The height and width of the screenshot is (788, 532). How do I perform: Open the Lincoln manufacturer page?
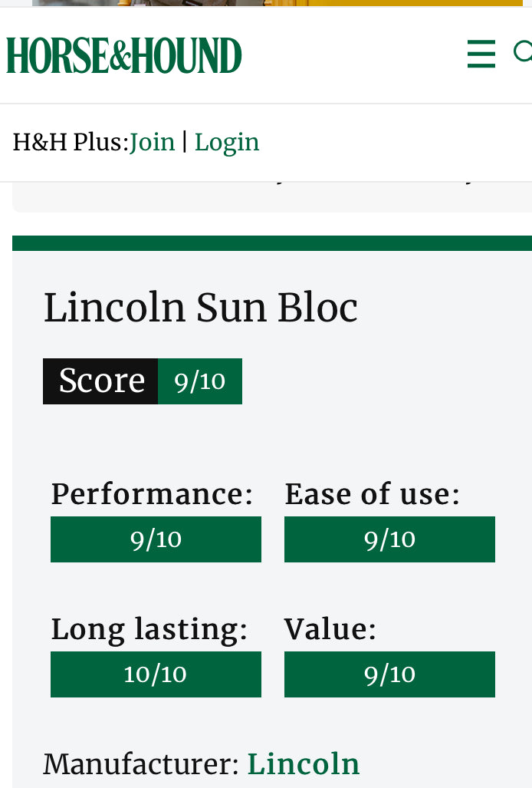click(x=304, y=764)
